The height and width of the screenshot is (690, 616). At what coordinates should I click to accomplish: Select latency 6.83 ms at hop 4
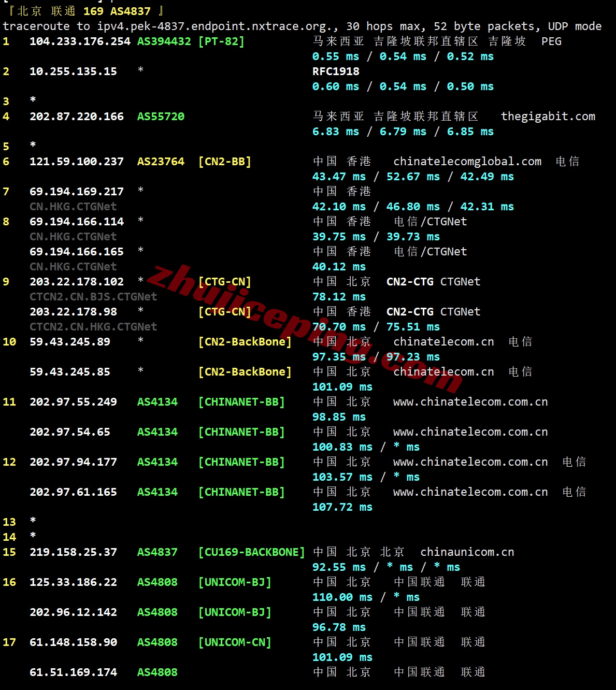tap(336, 132)
